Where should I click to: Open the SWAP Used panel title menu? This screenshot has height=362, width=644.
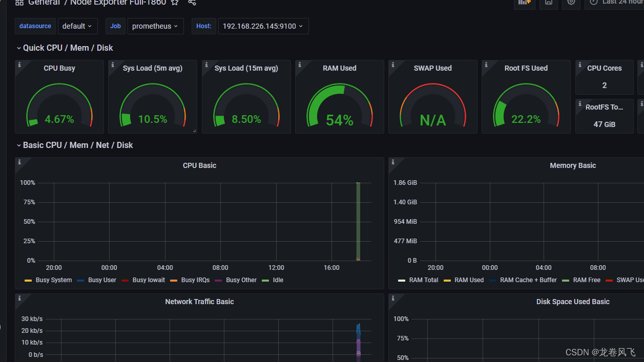coord(433,68)
